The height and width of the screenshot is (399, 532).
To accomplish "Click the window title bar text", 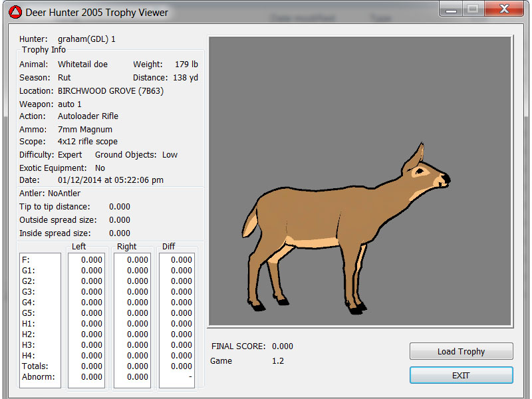I will [x=97, y=13].
